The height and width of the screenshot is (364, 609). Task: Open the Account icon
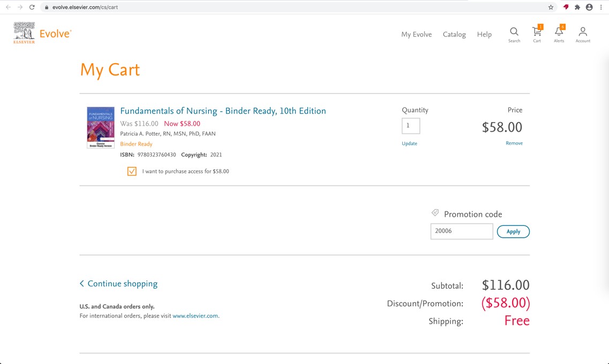click(x=583, y=33)
